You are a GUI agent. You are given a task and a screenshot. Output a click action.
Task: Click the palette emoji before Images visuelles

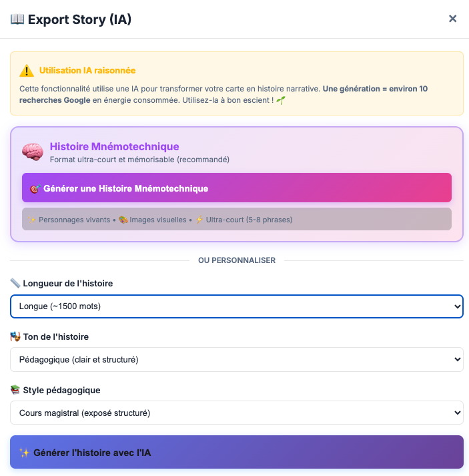123,220
